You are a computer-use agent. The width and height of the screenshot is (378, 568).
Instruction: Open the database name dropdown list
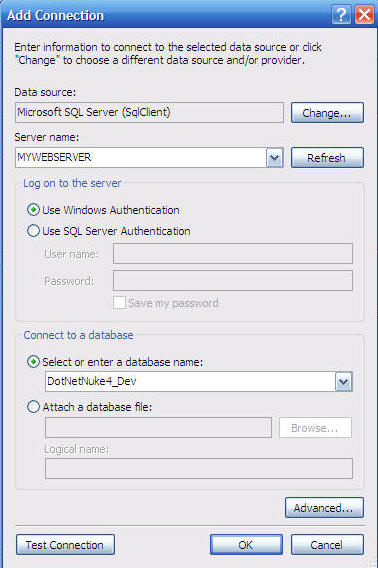pyautogui.click(x=343, y=382)
